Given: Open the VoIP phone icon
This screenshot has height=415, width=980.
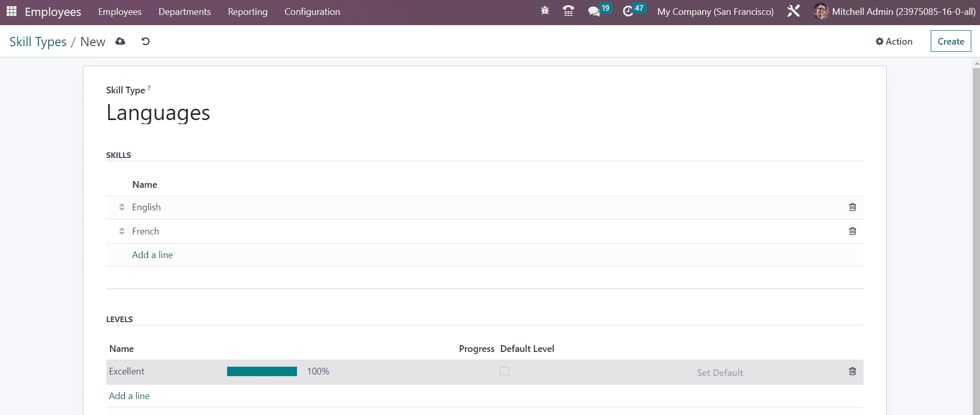Looking at the screenshot, I should tap(568, 11).
